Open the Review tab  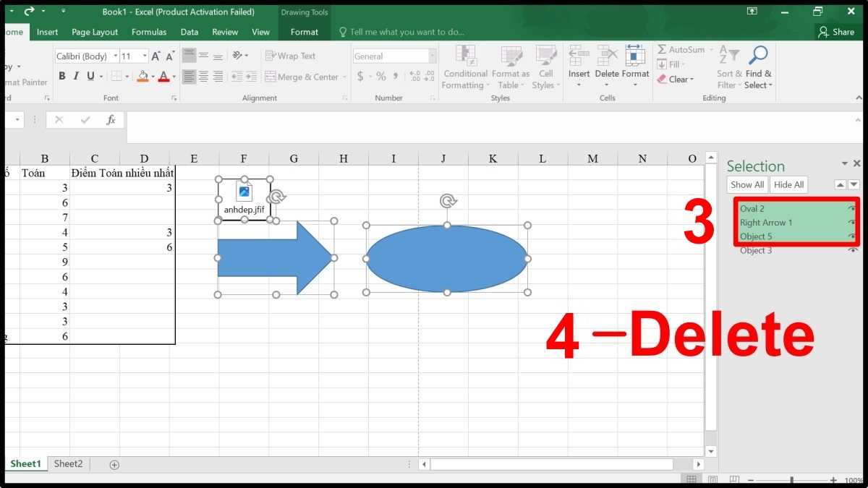point(225,32)
